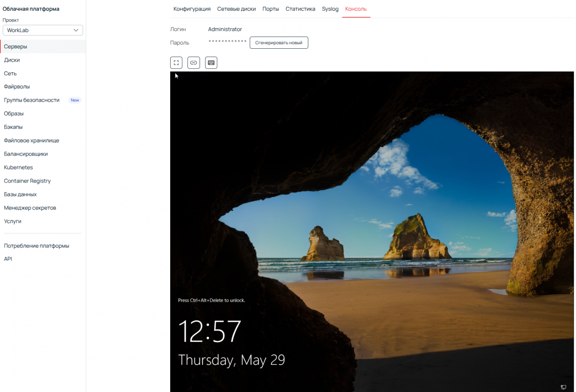This screenshot has width=576, height=392.
Task: Click the masked password asterisks
Action: tap(227, 42)
